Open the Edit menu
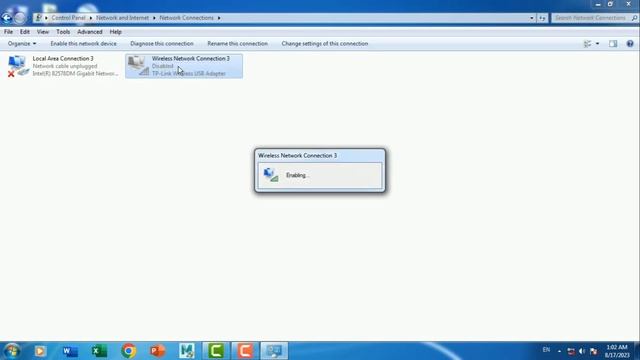Viewport: 640px width, 360px height. [x=24, y=32]
